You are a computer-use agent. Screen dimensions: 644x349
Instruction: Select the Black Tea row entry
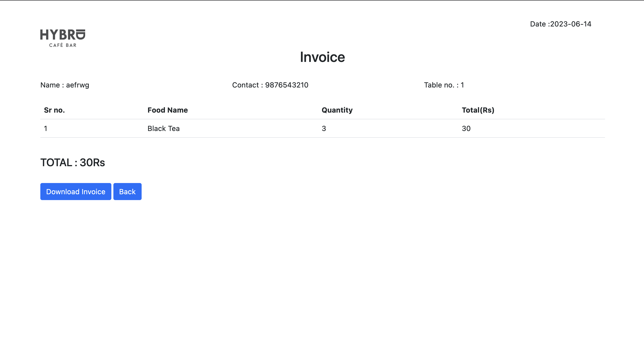(x=164, y=128)
